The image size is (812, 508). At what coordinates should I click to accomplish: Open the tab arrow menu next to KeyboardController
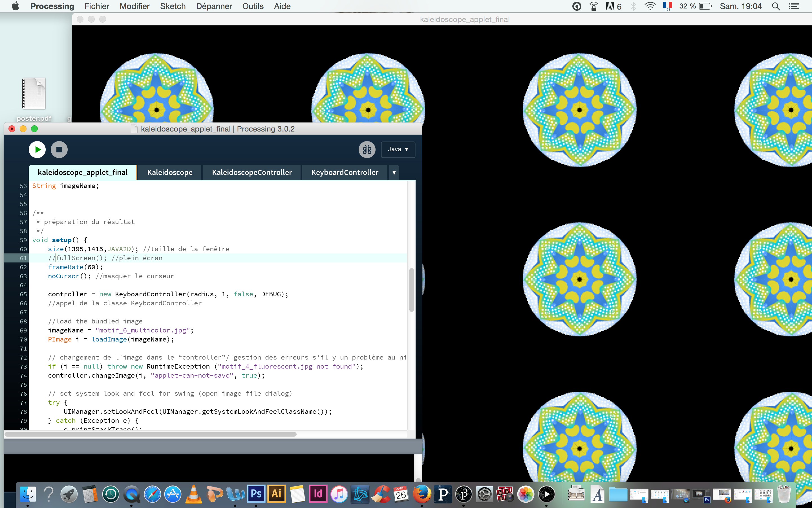(394, 173)
